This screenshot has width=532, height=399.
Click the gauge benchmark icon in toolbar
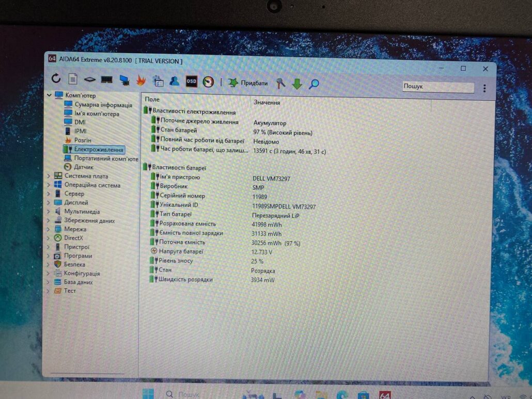(208, 82)
